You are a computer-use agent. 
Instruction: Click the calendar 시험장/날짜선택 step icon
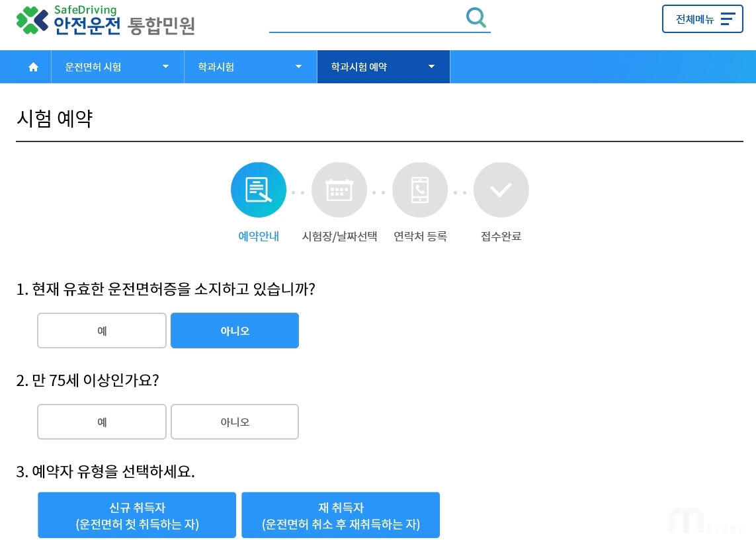339,190
